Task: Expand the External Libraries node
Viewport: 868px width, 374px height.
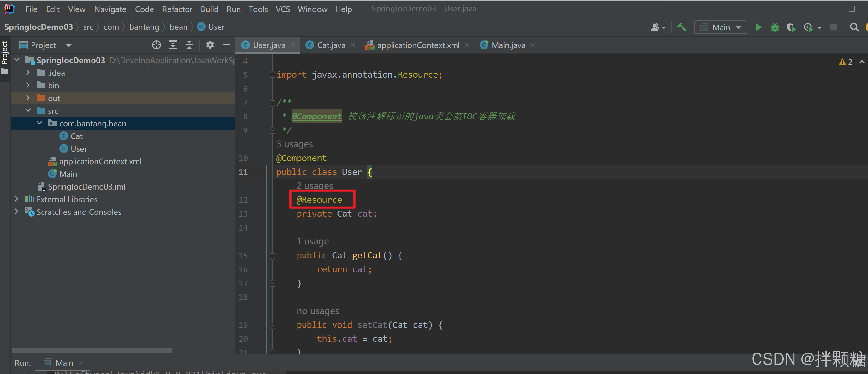Action: [16, 199]
